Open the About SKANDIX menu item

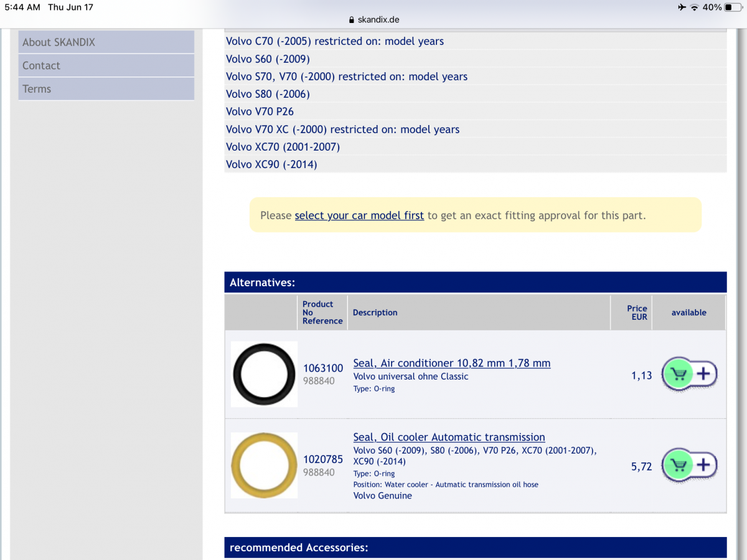click(106, 42)
